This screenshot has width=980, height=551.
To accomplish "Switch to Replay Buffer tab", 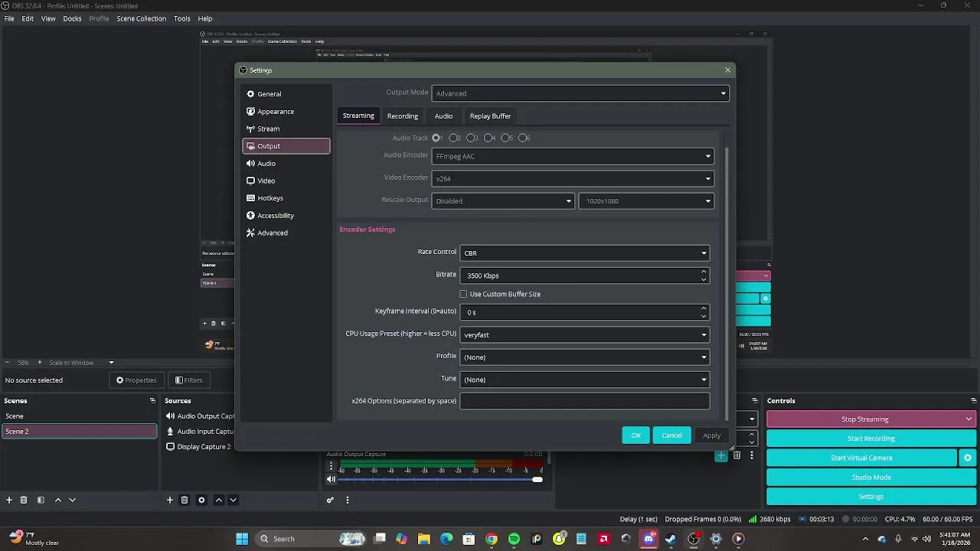I will pos(490,116).
